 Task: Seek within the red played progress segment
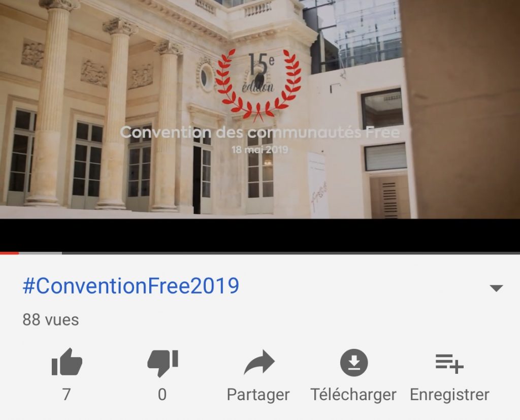(9, 253)
